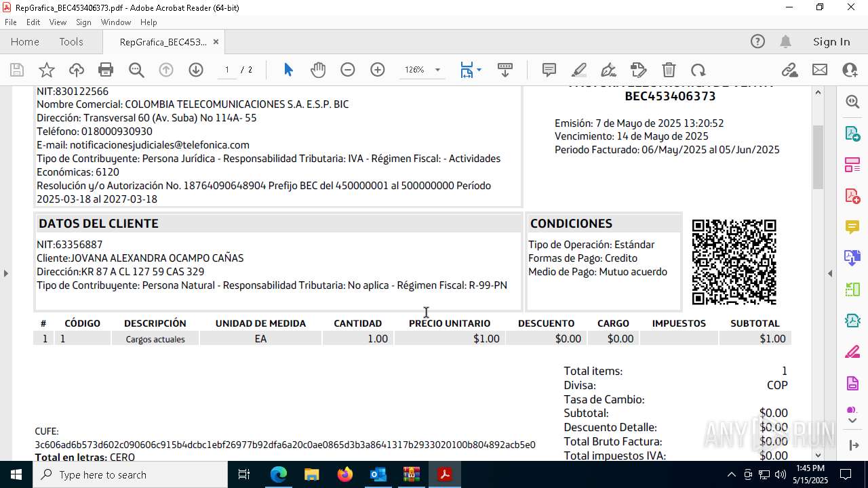Zoom in with the plus button
The image size is (868, 488).
coord(378,70)
